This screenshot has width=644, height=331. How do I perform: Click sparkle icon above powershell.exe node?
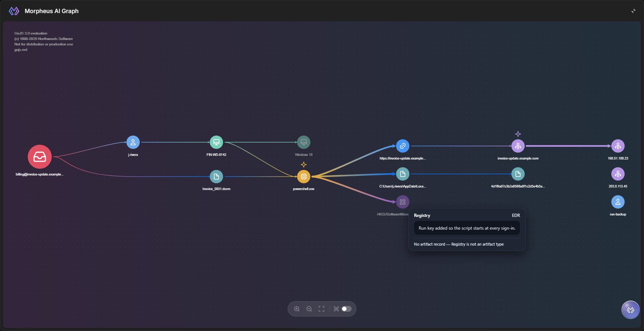(304, 165)
